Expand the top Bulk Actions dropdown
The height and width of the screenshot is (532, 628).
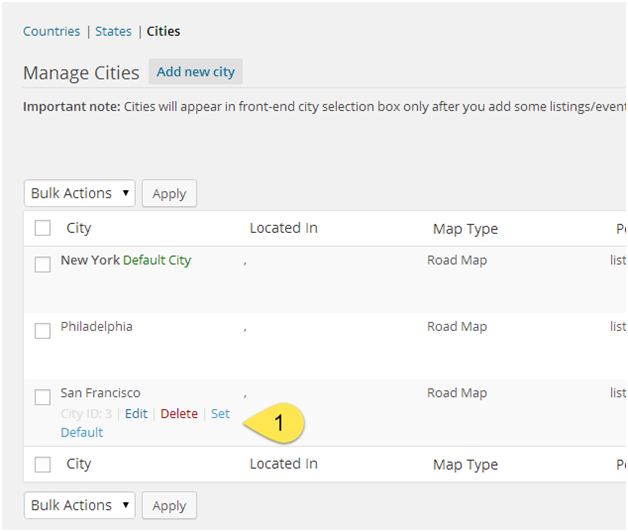tap(79, 193)
